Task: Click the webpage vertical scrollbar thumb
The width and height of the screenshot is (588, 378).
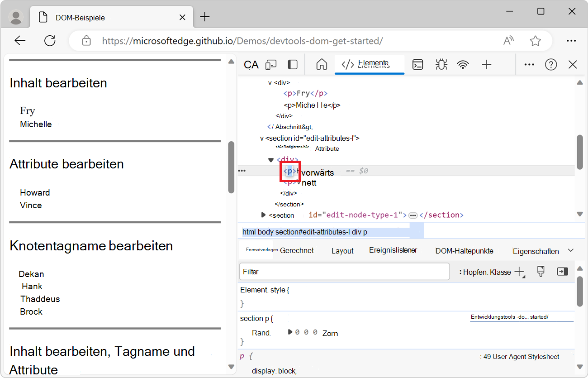Action: coord(231,167)
